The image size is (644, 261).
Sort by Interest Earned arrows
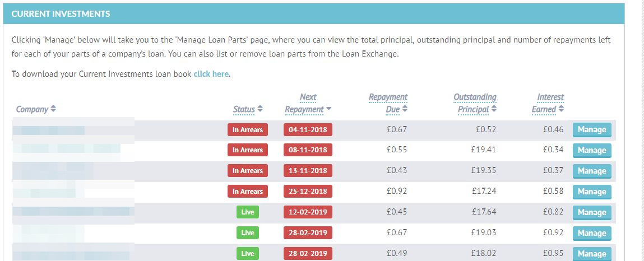pyautogui.click(x=561, y=109)
